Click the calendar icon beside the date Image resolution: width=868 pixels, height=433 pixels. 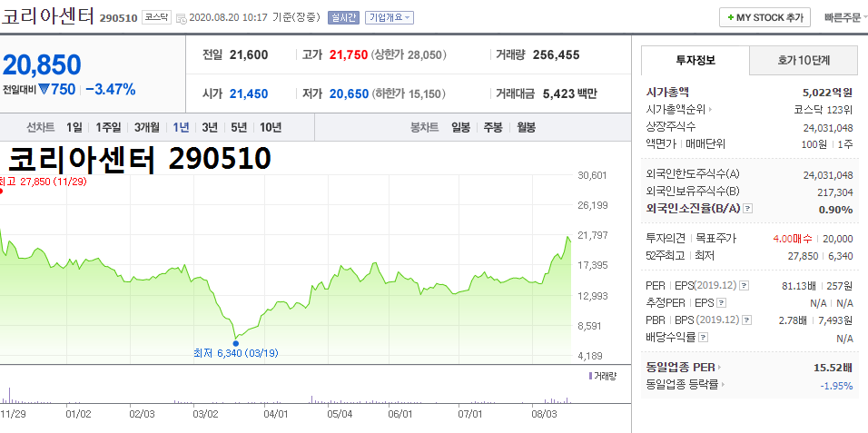(181, 18)
